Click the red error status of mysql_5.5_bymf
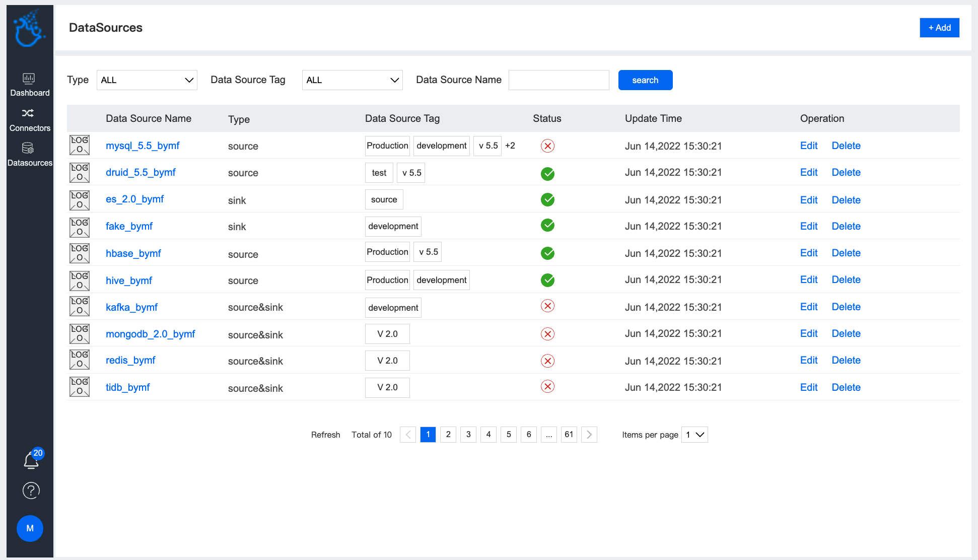 coord(547,146)
